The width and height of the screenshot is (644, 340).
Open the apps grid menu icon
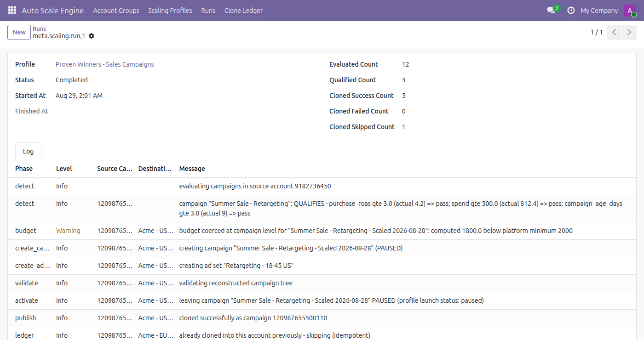[12, 10]
